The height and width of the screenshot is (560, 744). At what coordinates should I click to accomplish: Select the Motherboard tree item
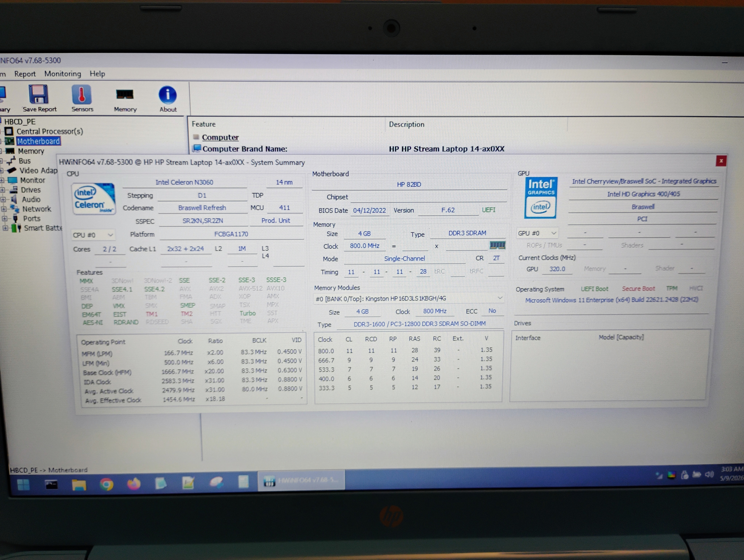[x=38, y=141]
